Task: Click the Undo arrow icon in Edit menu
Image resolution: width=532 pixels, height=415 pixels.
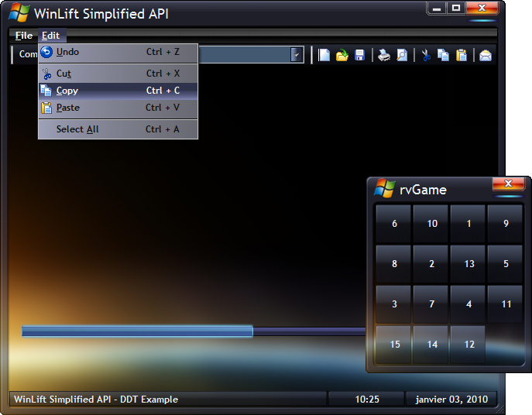Action: tap(46, 52)
